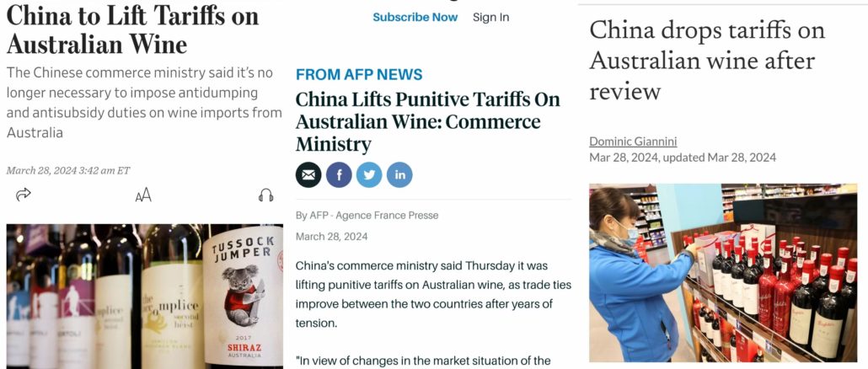
Task: Click the Subscribe Now link
Action: pyautogui.click(x=415, y=17)
